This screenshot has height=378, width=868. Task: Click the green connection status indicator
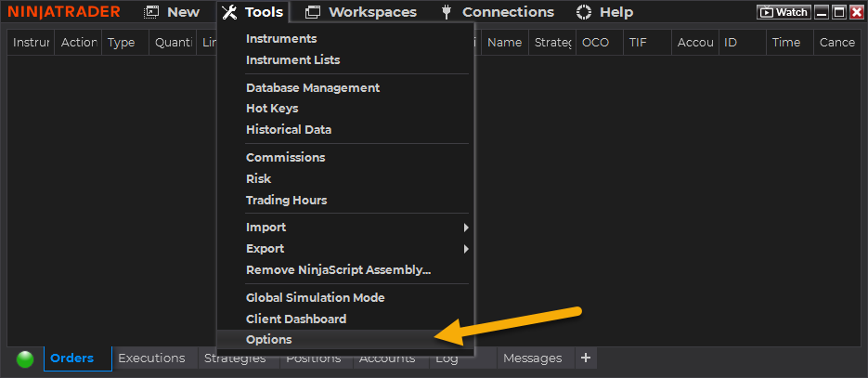click(25, 358)
